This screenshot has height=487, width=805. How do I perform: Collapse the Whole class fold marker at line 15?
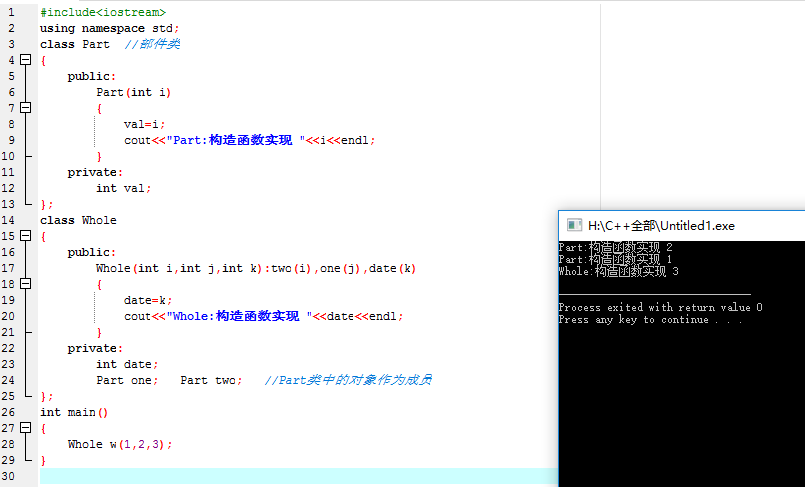point(26,236)
